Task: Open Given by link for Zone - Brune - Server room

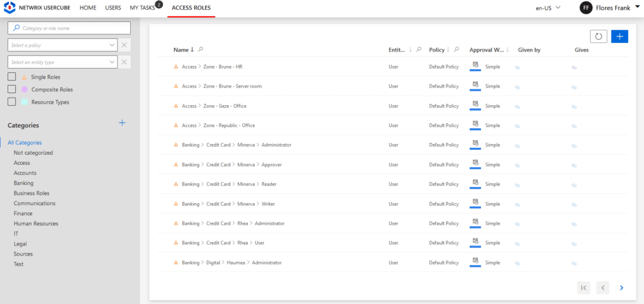Action: tap(518, 87)
